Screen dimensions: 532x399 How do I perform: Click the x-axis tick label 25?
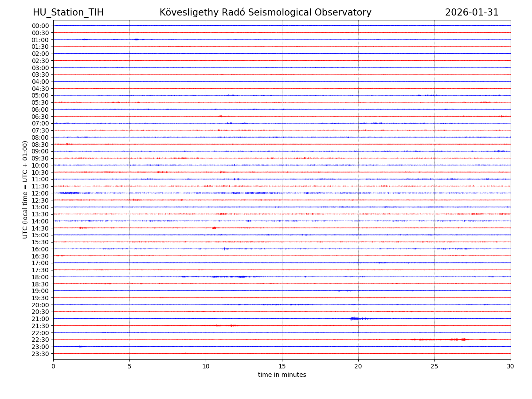point(434,367)
